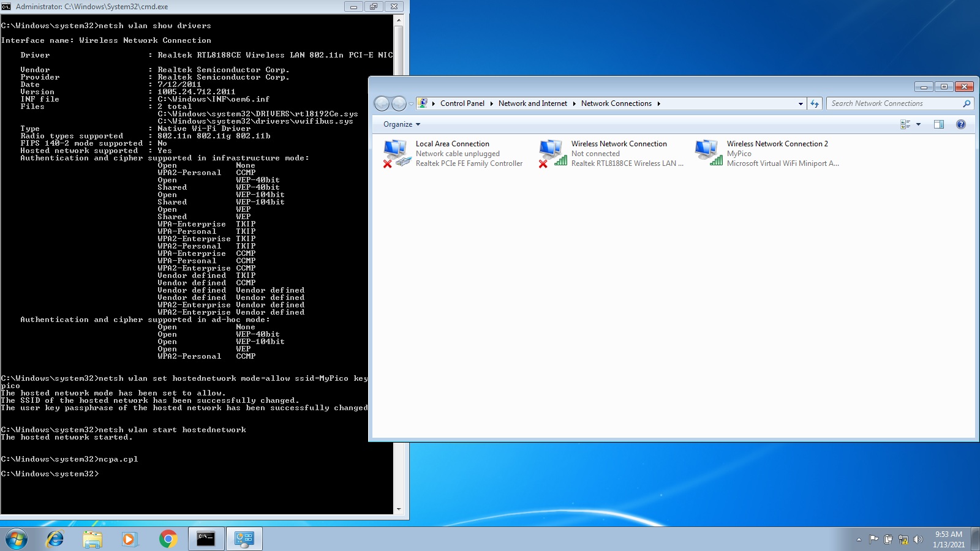Click the Network Connections breadcrumb link
This screenshot has width=980, height=551.
click(x=616, y=103)
